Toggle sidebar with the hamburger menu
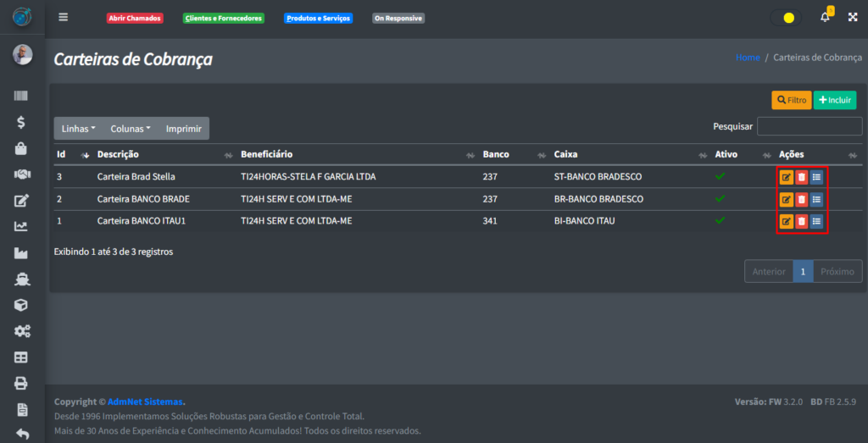This screenshot has height=443, width=868. click(x=63, y=17)
